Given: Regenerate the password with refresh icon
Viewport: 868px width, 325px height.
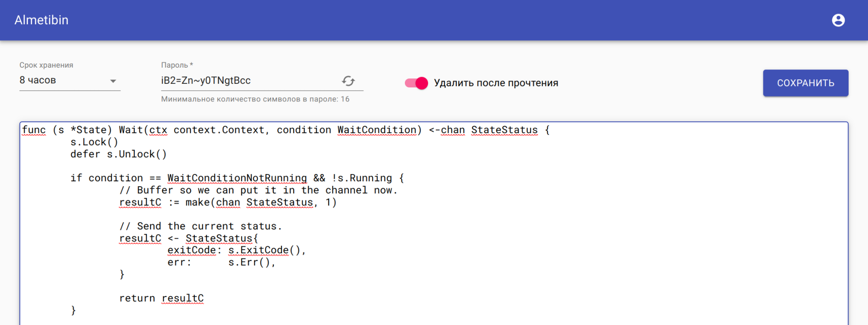Looking at the screenshot, I should click(348, 81).
